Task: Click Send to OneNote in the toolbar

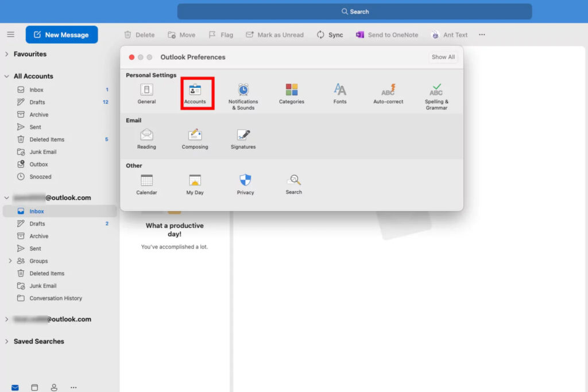Action: point(387,35)
